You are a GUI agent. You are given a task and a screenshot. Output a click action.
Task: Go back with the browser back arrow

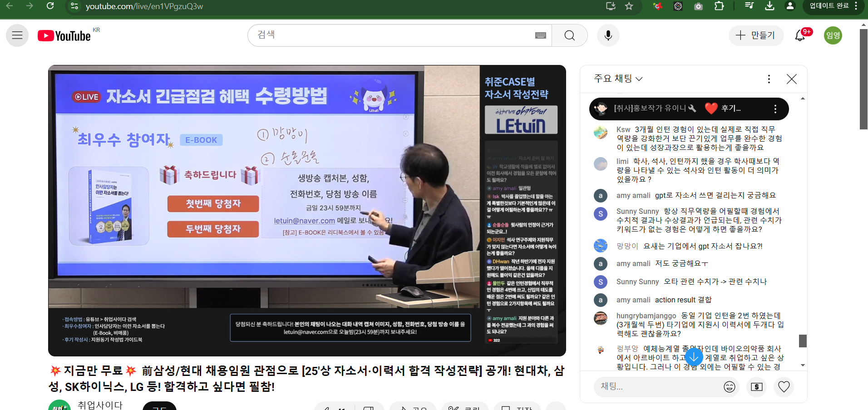pyautogui.click(x=9, y=6)
